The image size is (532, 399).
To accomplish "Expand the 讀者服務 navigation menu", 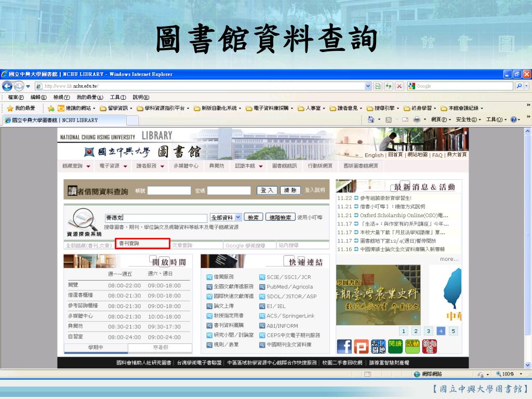I will (150, 166).
